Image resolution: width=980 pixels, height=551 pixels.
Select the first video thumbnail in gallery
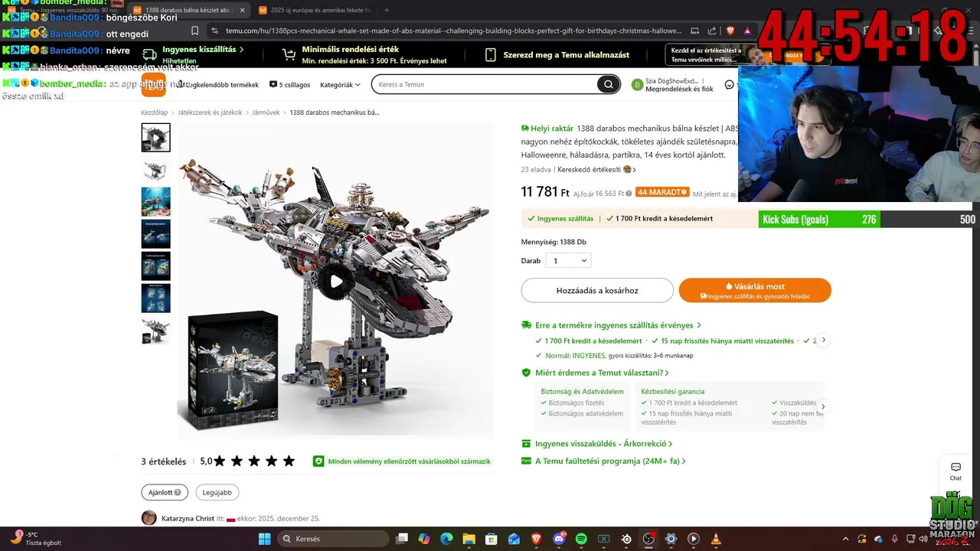point(155,138)
